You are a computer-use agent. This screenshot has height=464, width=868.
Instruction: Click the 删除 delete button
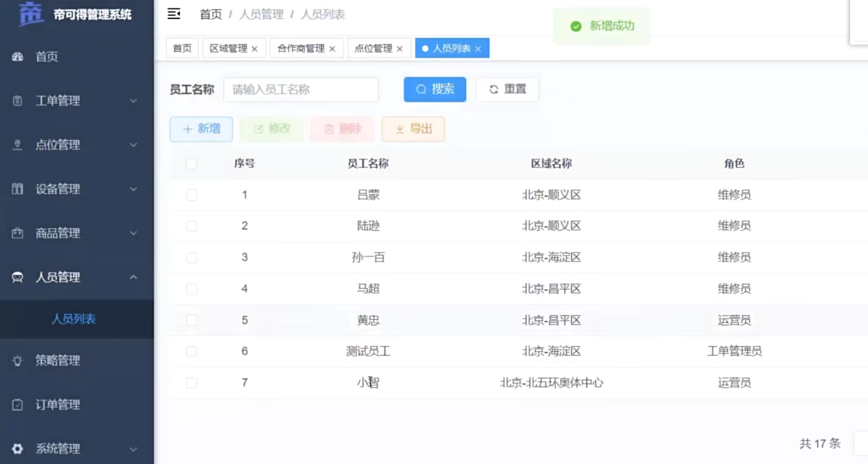[x=343, y=129]
